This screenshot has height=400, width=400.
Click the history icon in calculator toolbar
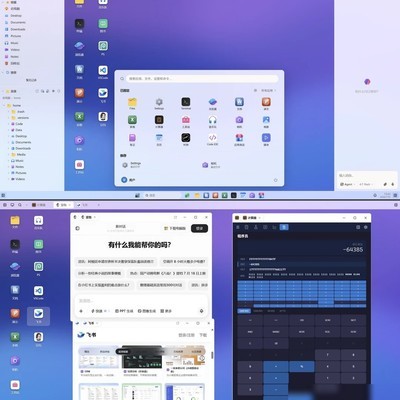(x=358, y=227)
